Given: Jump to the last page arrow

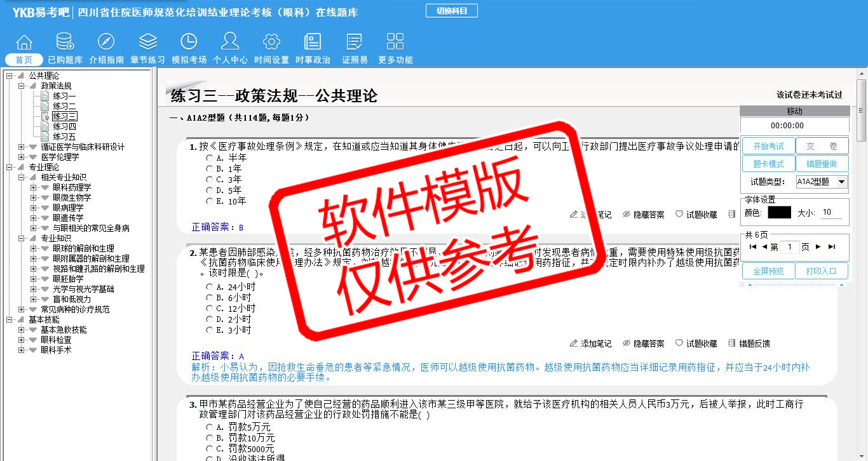Looking at the screenshot, I should pos(832,247).
